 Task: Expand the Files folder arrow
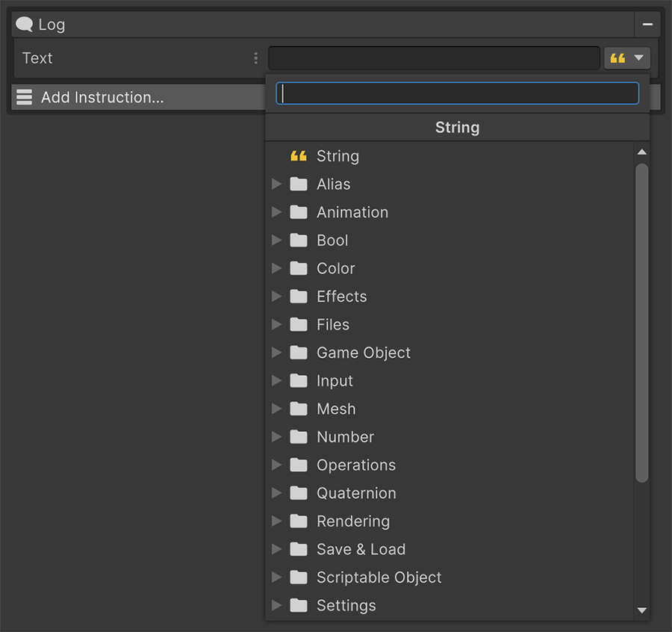277,324
